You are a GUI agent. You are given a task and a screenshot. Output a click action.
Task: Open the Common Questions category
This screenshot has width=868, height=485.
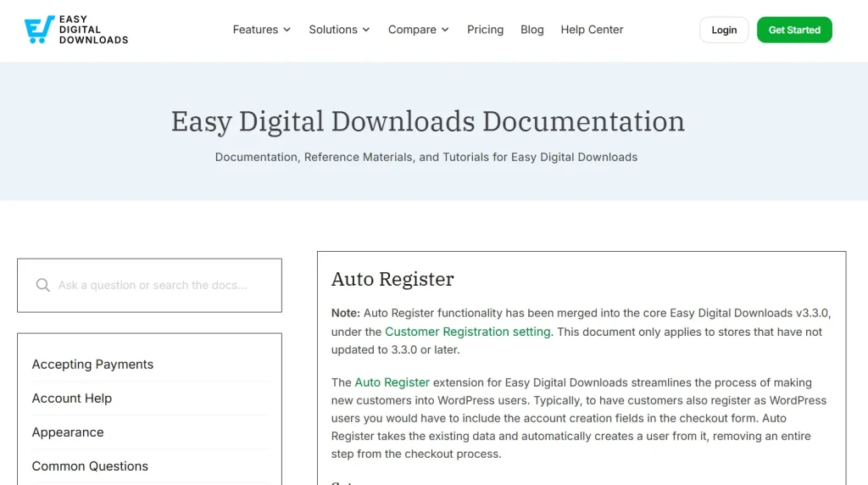(90, 466)
